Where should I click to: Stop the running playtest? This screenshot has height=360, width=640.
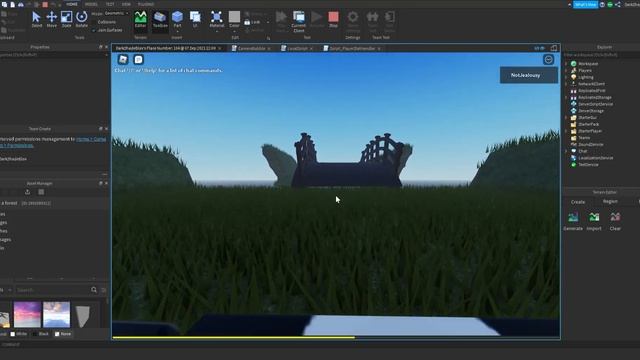pyautogui.click(x=333, y=19)
